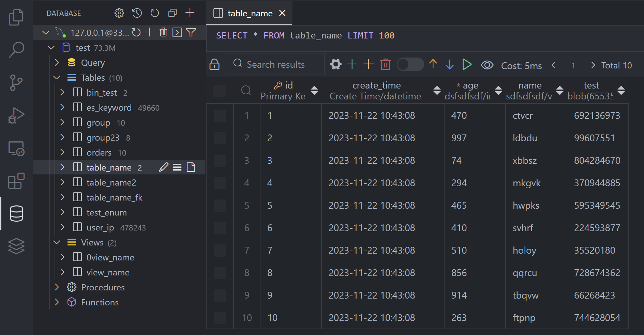Click the yellow up arrow icon
This screenshot has height=335, width=644.
[x=433, y=64]
